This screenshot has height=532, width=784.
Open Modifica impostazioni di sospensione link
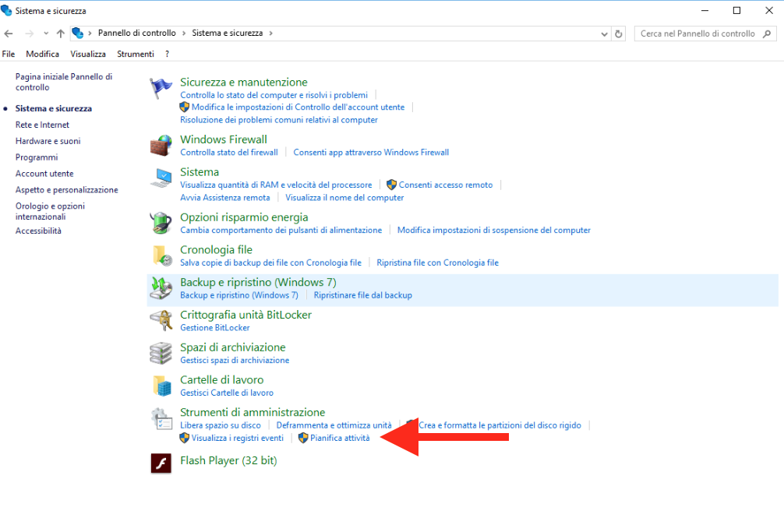(x=494, y=231)
